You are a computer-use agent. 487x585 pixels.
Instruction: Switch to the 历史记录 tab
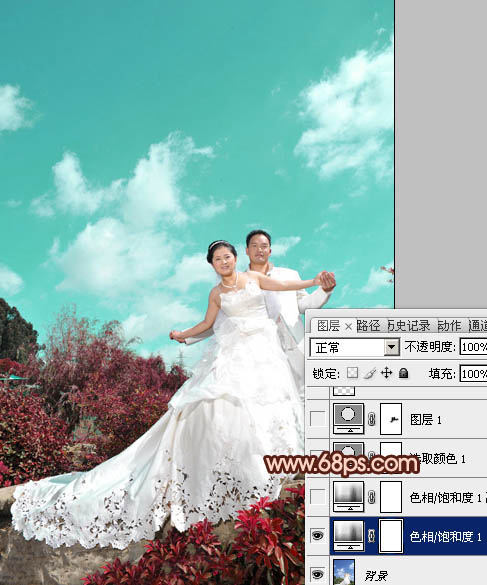click(x=409, y=326)
